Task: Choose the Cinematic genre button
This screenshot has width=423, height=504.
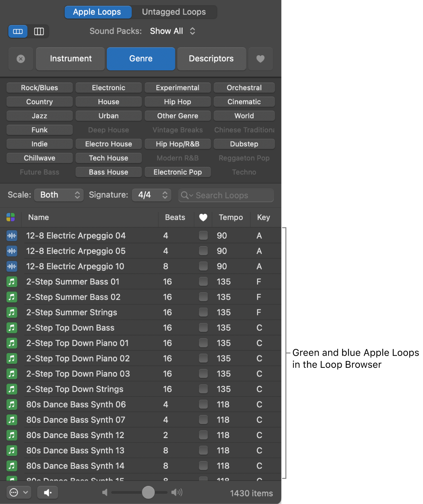Action: 244,102
